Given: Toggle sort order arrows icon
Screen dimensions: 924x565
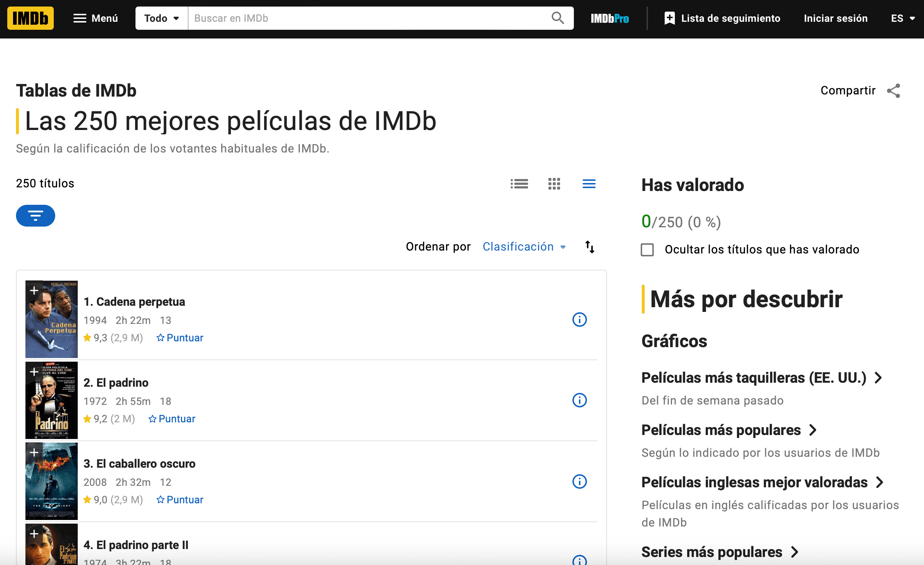Looking at the screenshot, I should [x=590, y=247].
